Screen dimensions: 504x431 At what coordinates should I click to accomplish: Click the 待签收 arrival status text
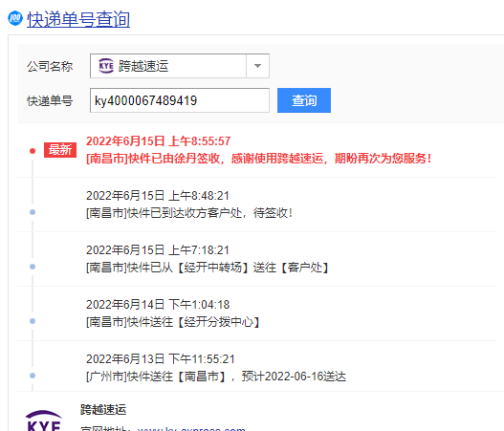189,213
